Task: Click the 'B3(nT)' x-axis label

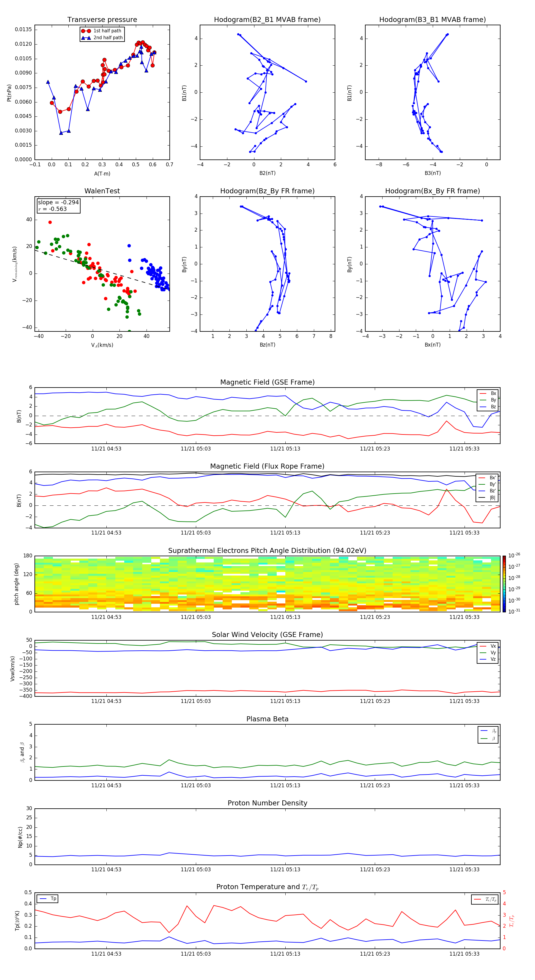Action: point(432,173)
